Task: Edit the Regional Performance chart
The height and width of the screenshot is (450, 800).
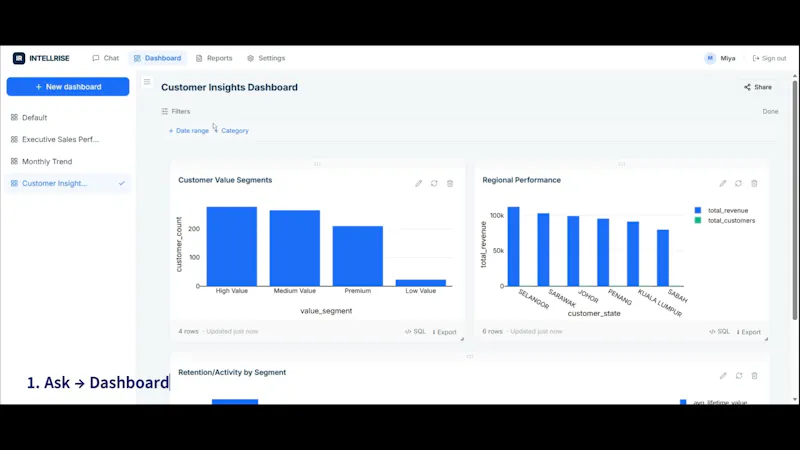Action: click(722, 183)
